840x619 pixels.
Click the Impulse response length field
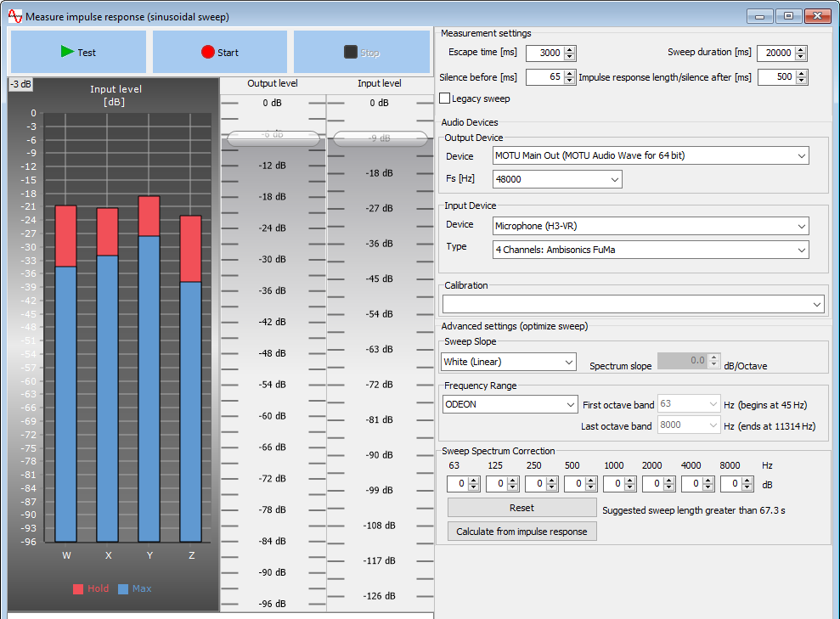click(x=776, y=77)
